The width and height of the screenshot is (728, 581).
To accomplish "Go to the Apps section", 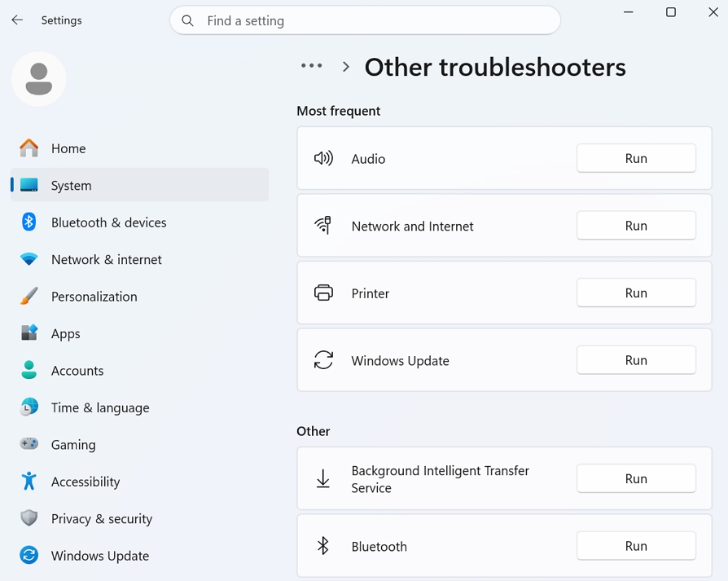I will 65,334.
